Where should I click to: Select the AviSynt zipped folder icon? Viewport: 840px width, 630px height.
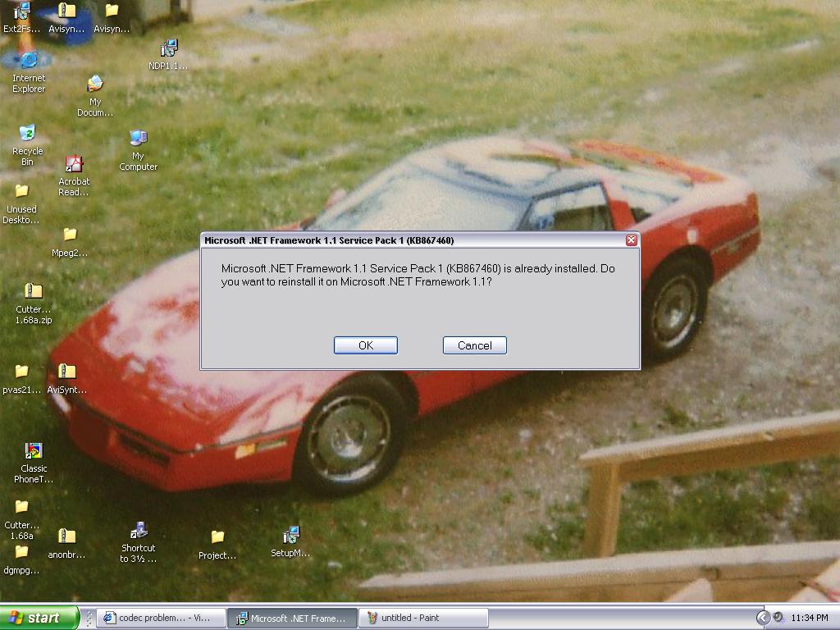(66, 379)
